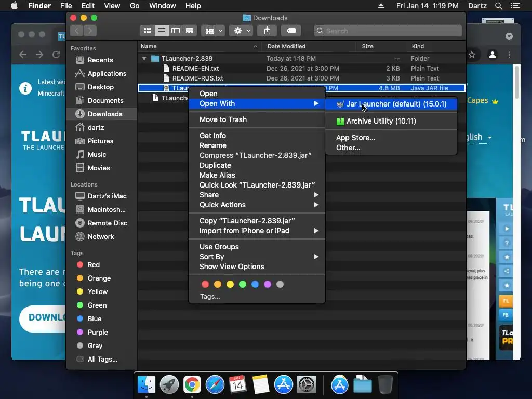The image size is (532, 399).
Task: Sort by Date Modified column header
Action: point(309,46)
